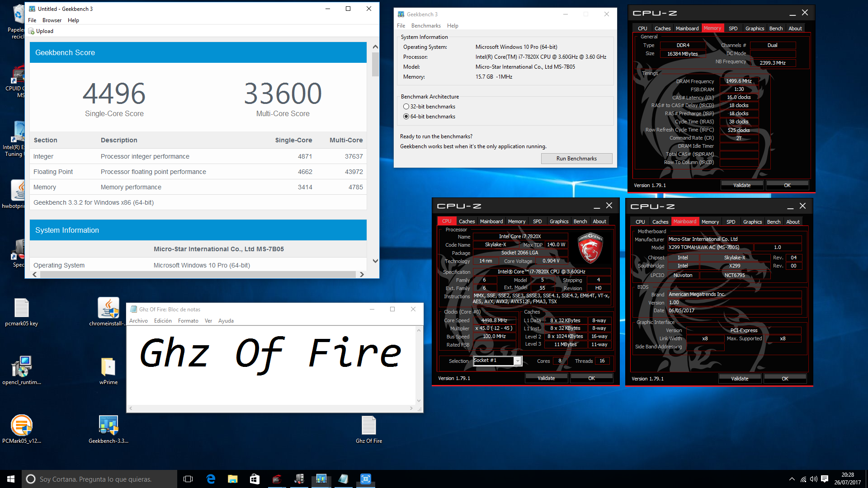This screenshot has width=868, height=488.
Task: Open File menu in Untitled Geekbench window
Action: pos(32,20)
